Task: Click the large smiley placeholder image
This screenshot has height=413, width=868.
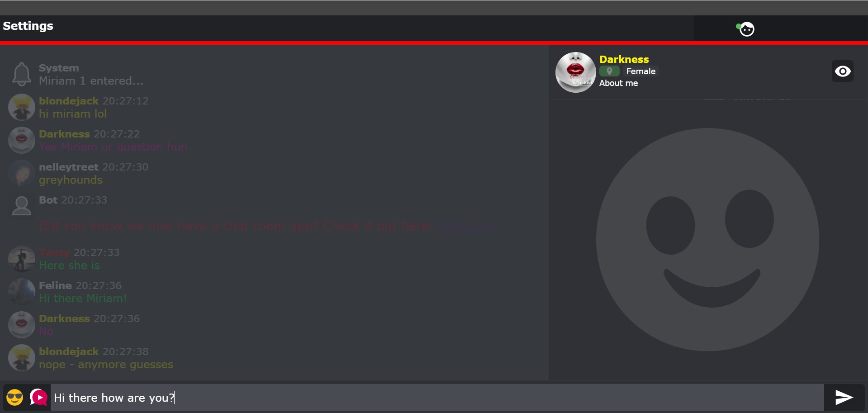Action: pyautogui.click(x=708, y=239)
